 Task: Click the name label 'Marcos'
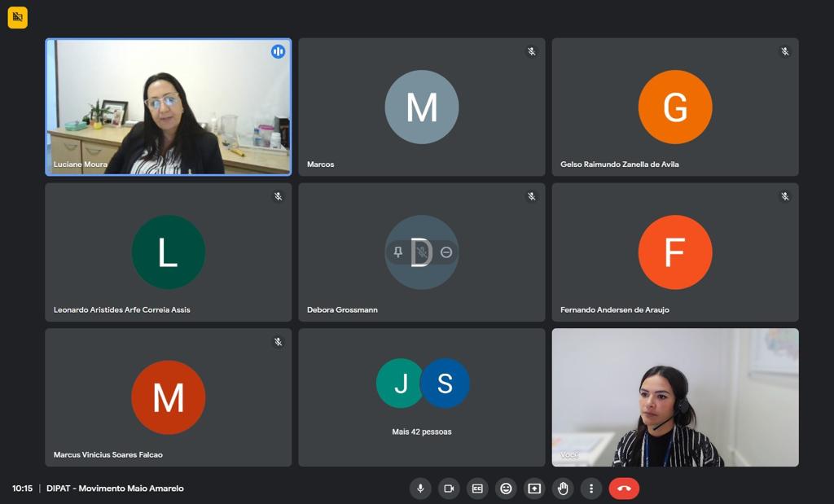(x=320, y=164)
